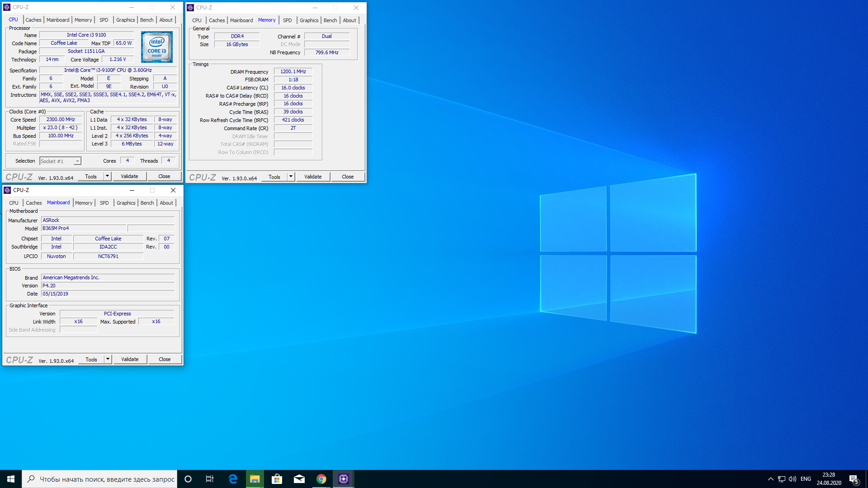This screenshot has height=488, width=868.
Task: Click BIOS version P4.20 field
Action: point(108,286)
